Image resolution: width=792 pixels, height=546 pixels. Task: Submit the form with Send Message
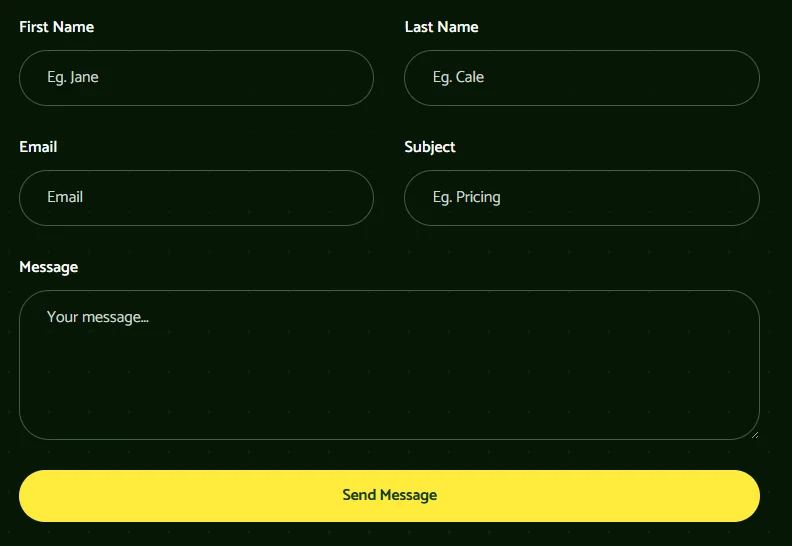[389, 496]
